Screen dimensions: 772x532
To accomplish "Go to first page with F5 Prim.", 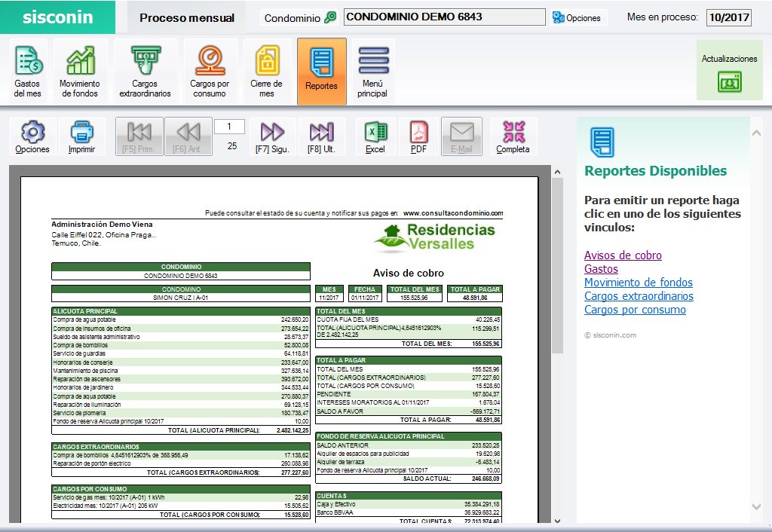I will tap(139, 136).
